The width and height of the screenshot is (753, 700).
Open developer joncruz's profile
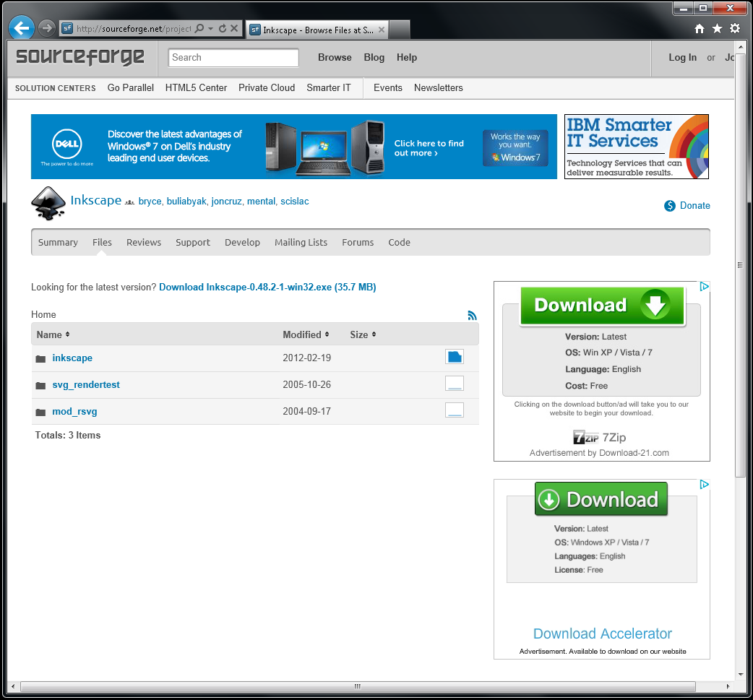point(226,201)
